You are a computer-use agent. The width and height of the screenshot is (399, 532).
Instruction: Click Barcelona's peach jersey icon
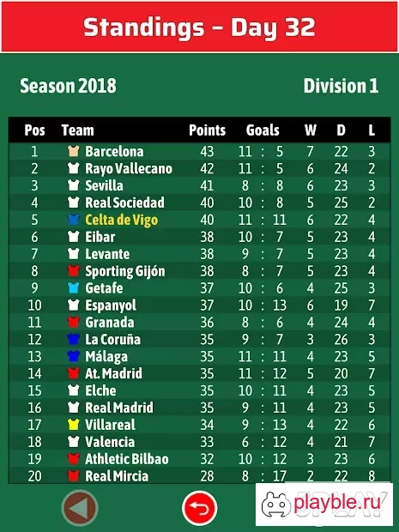pos(74,151)
